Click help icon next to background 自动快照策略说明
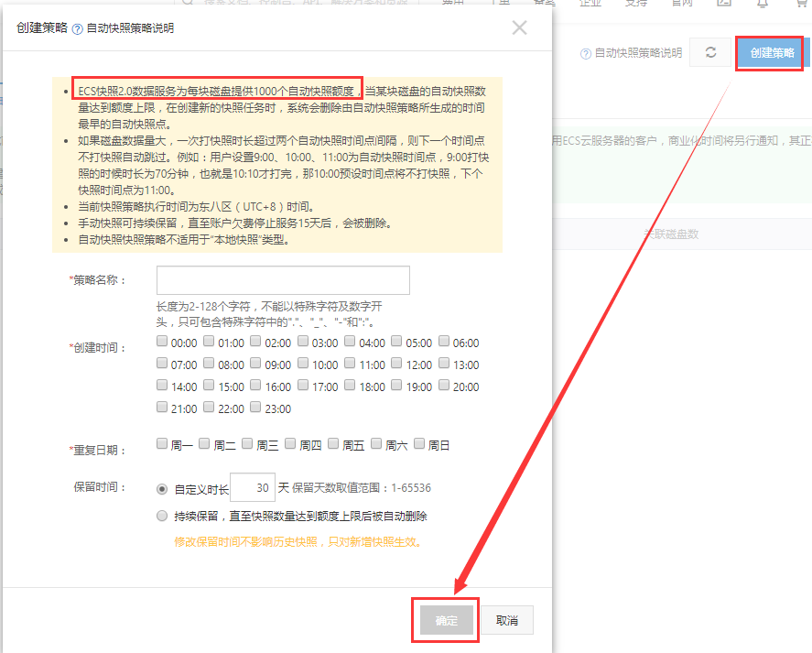This screenshot has width=812, height=653. point(586,54)
